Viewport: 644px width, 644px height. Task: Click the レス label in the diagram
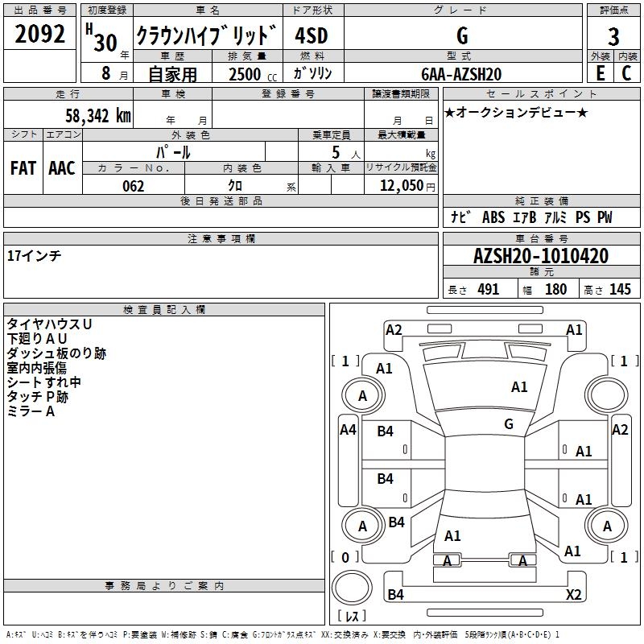350,616
